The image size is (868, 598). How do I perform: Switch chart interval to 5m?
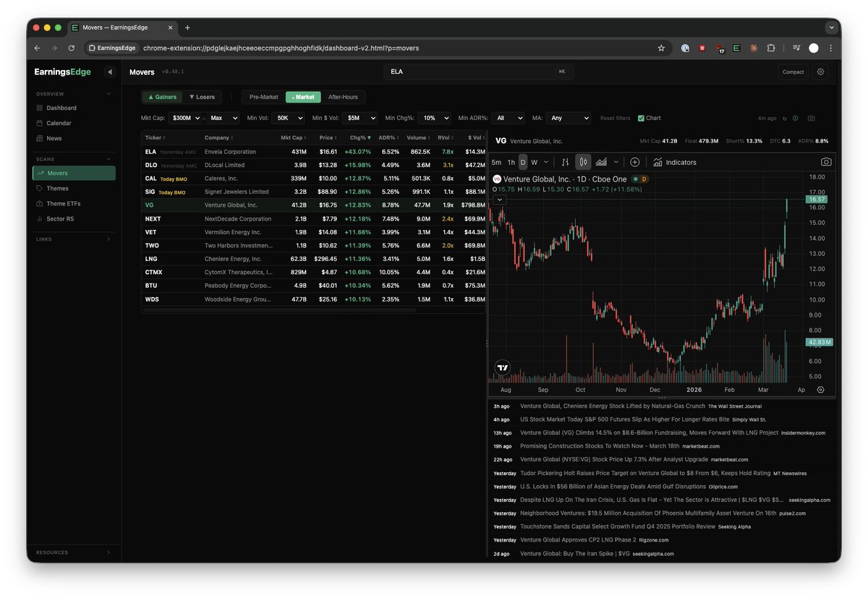coord(496,162)
